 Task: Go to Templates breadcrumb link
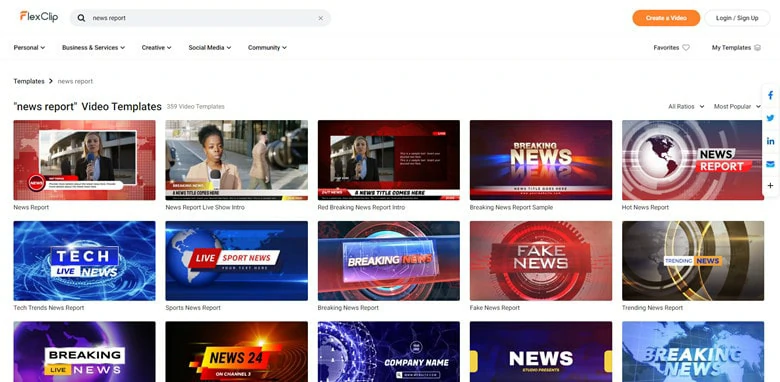coord(29,81)
